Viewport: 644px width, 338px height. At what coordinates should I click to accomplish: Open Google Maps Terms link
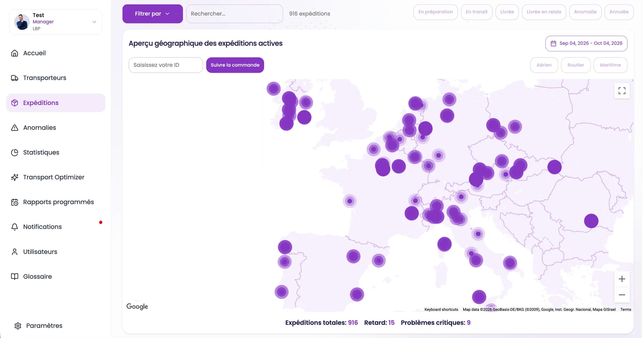(625, 310)
